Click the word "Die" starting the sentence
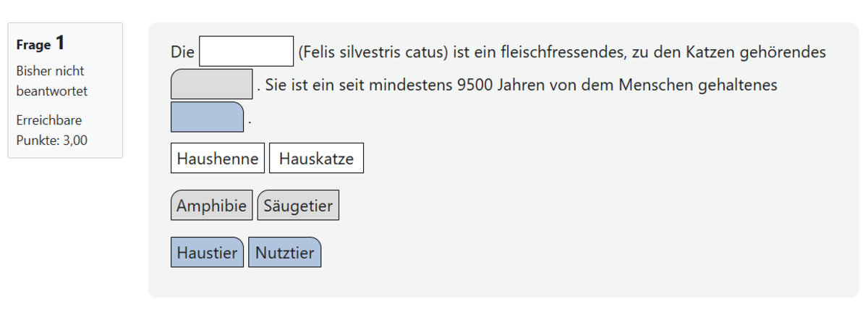 point(182,52)
